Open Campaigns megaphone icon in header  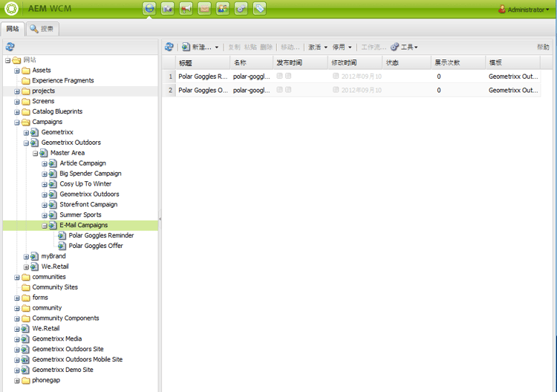pos(186,8)
